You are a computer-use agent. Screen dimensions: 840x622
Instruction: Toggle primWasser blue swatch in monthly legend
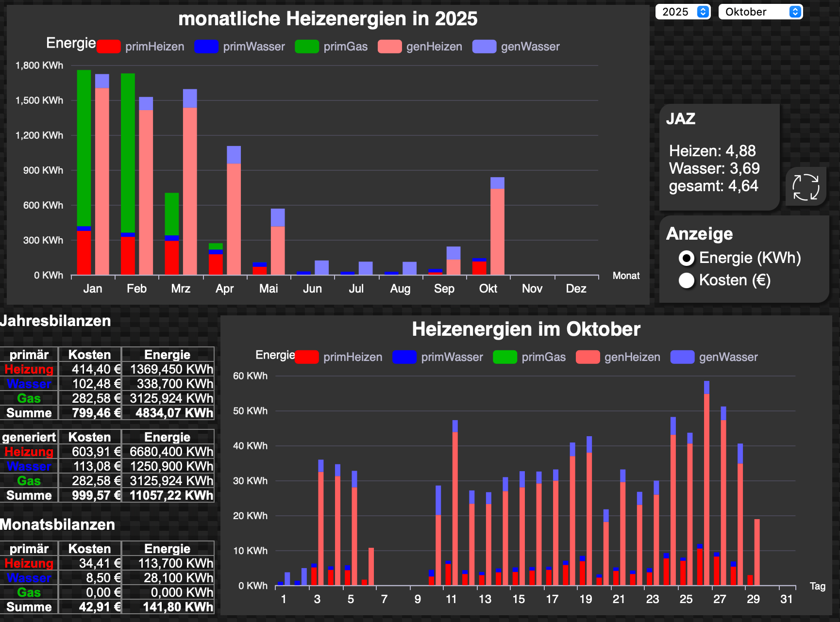pyautogui.click(x=206, y=47)
